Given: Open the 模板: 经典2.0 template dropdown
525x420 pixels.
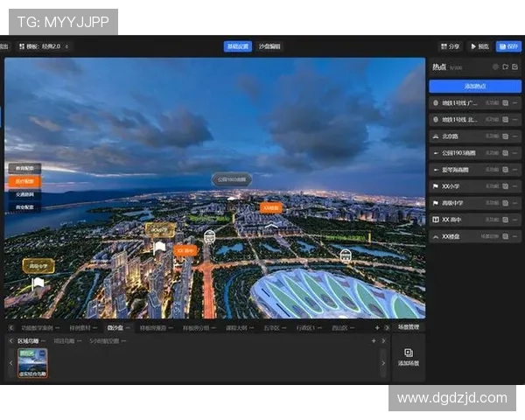Looking at the screenshot, I should (44, 46).
